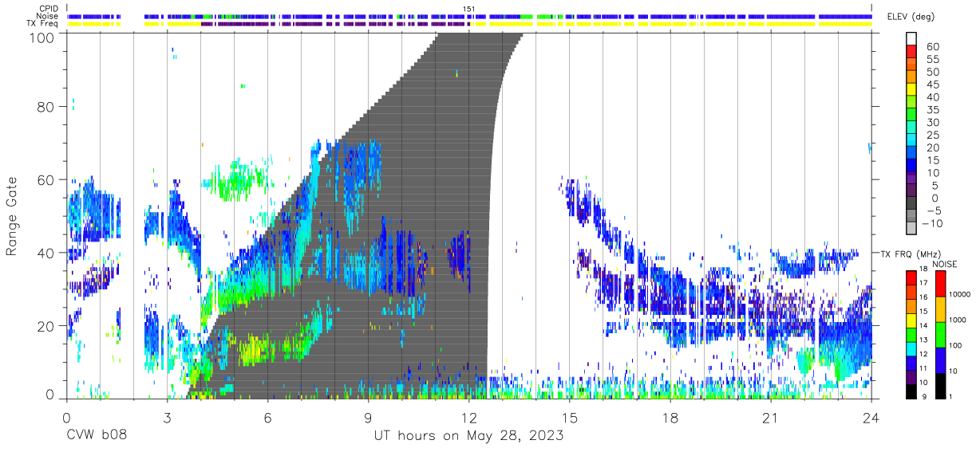Click the yellow-green echo patch near gate 12, hour 5.5
This screenshot has height=452, width=980.
pos(255,349)
